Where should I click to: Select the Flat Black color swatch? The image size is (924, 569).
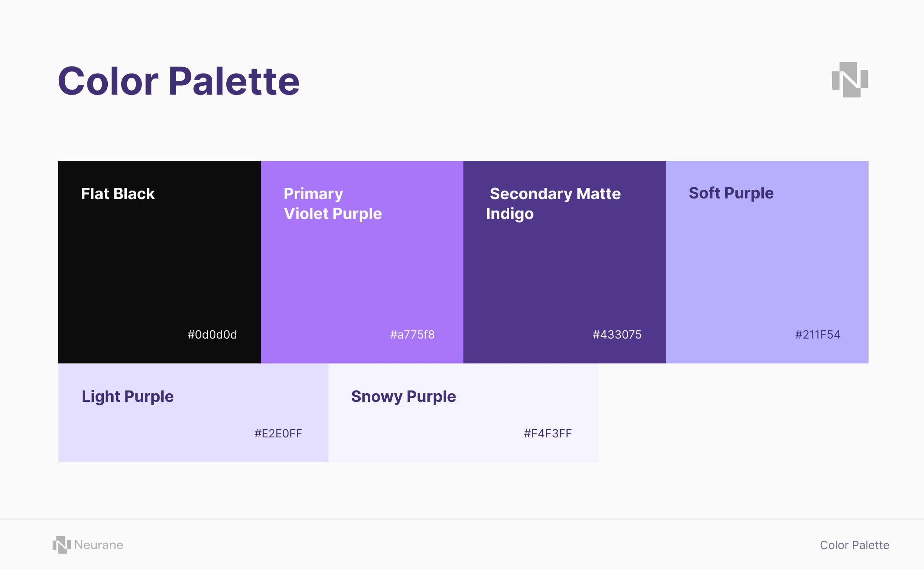point(160,262)
